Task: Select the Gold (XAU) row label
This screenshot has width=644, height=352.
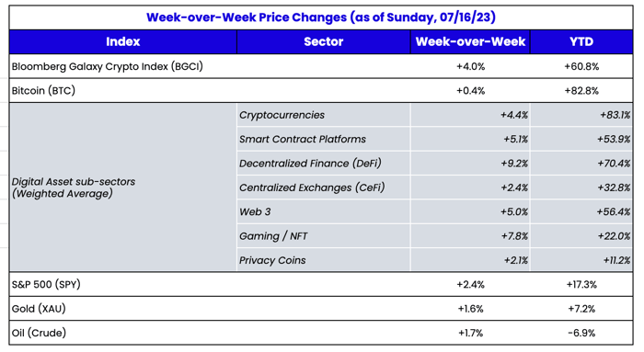Action: click(39, 309)
